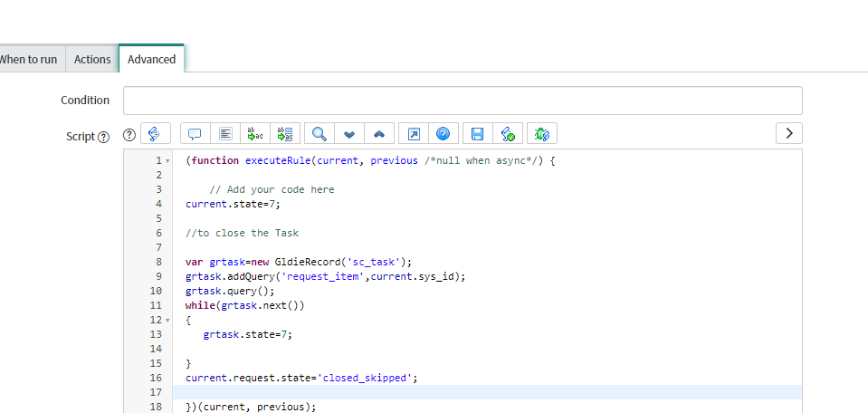Click the replace all icon

285,134
